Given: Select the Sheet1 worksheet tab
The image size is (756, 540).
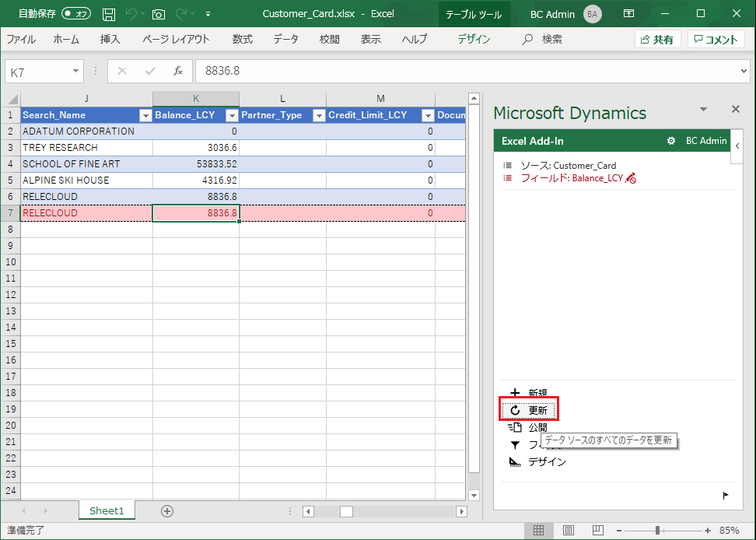Looking at the screenshot, I should [107, 510].
